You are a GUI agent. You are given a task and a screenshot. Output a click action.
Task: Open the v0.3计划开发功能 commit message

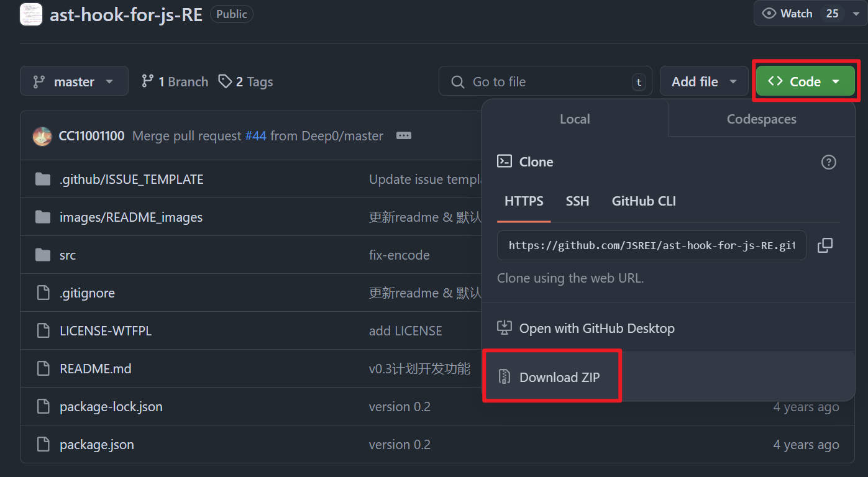click(x=419, y=369)
